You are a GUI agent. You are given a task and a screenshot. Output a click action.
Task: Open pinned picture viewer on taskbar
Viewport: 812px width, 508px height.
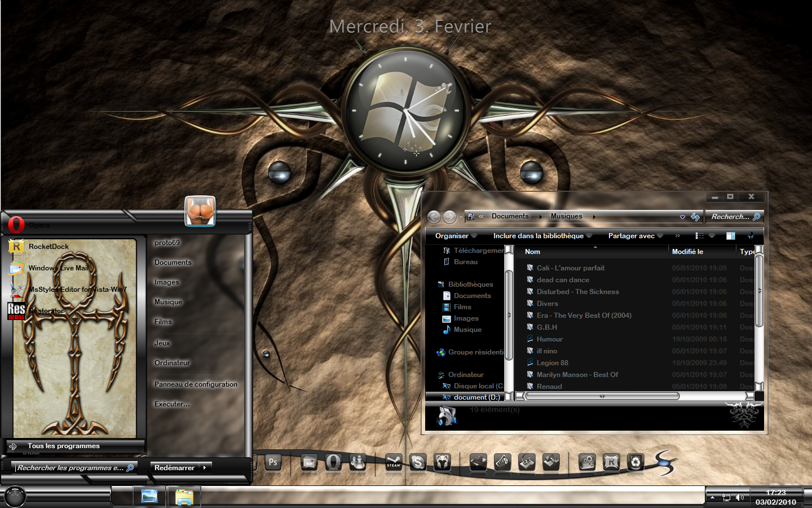tap(149, 496)
